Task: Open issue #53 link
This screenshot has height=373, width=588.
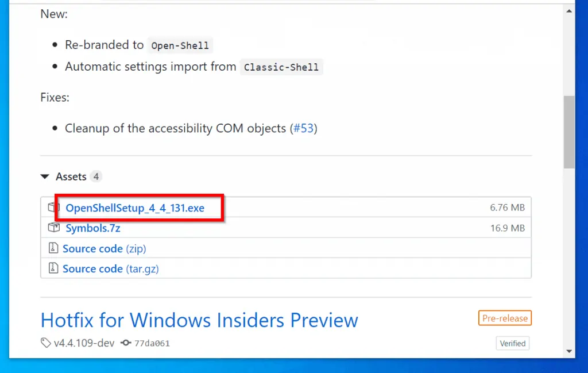Action: (303, 128)
